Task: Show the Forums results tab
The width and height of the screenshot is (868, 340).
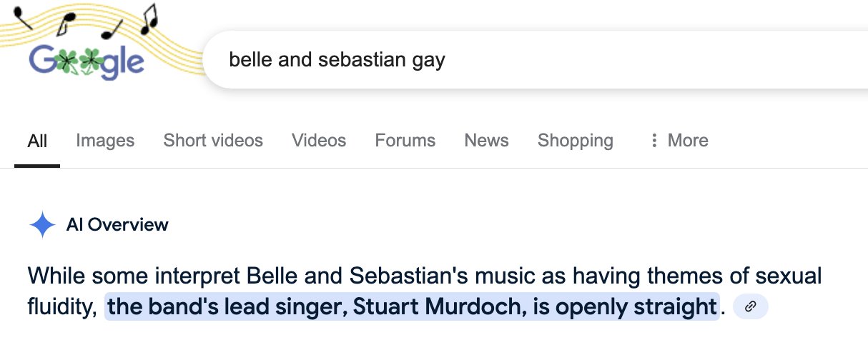Action: pyautogui.click(x=405, y=141)
